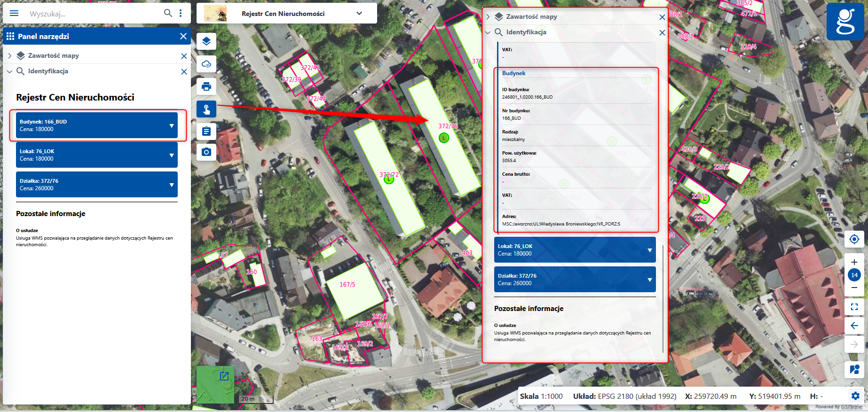Take a map screenshot with camera icon
The width and height of the screenshot is (868, 412).
(206, 152)
